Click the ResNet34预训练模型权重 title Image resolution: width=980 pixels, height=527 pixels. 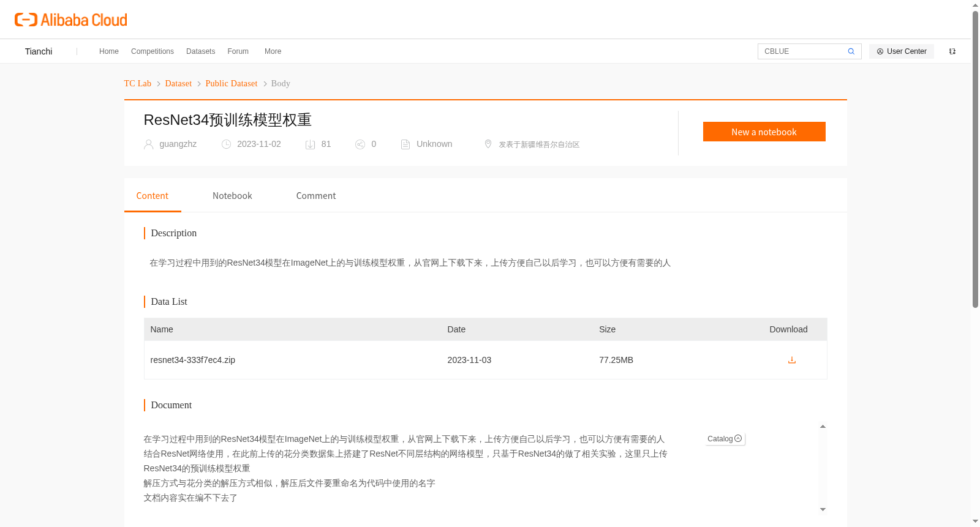[x=228, y=120]
